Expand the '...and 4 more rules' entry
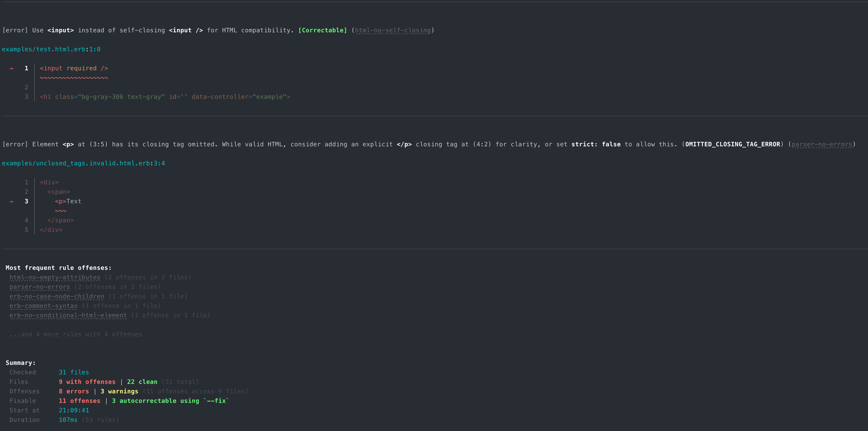Viewport: 868px width, 431px height. [76, 334]
